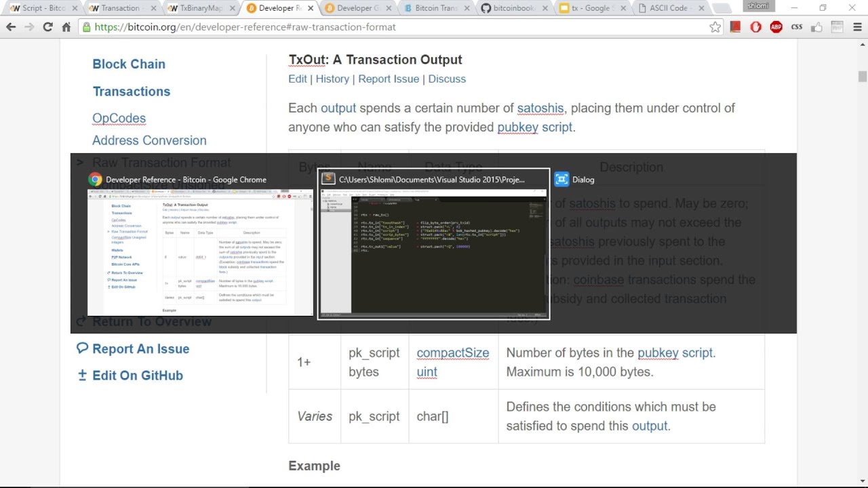The image size is (868, 488).
Task: Click the 'Example' heading text
Action: pos(314,466)
